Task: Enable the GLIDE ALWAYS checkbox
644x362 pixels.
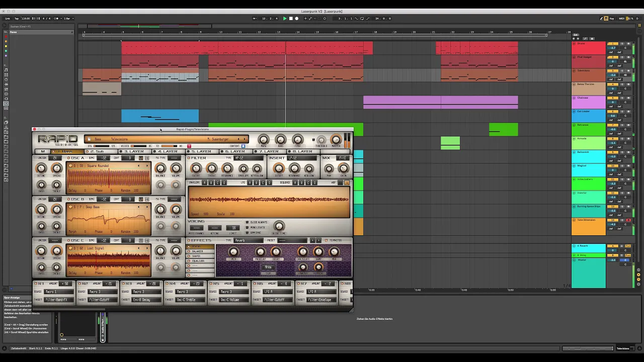Action: (x=247, y=222)
